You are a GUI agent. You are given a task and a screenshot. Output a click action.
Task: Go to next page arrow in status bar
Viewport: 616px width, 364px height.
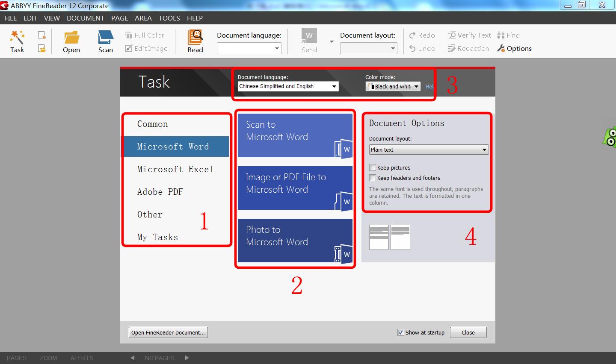pos(187,358)
